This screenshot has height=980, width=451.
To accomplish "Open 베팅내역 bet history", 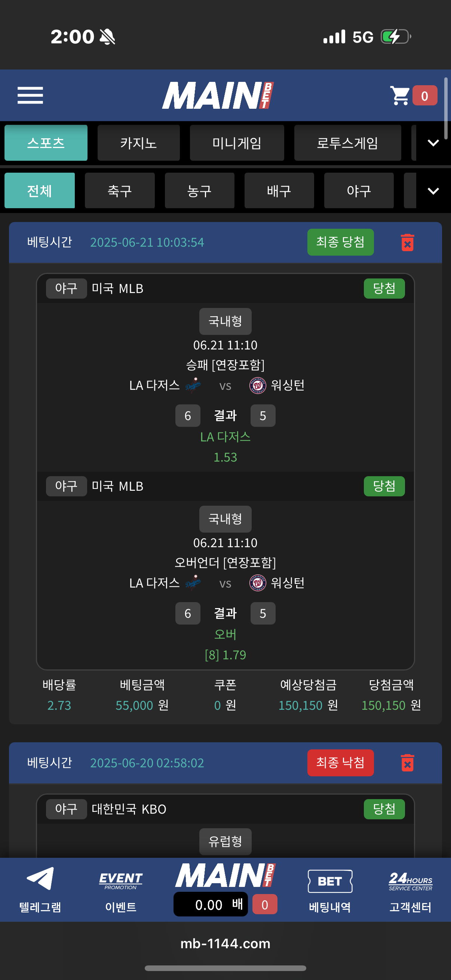I will tap(329, 890).
